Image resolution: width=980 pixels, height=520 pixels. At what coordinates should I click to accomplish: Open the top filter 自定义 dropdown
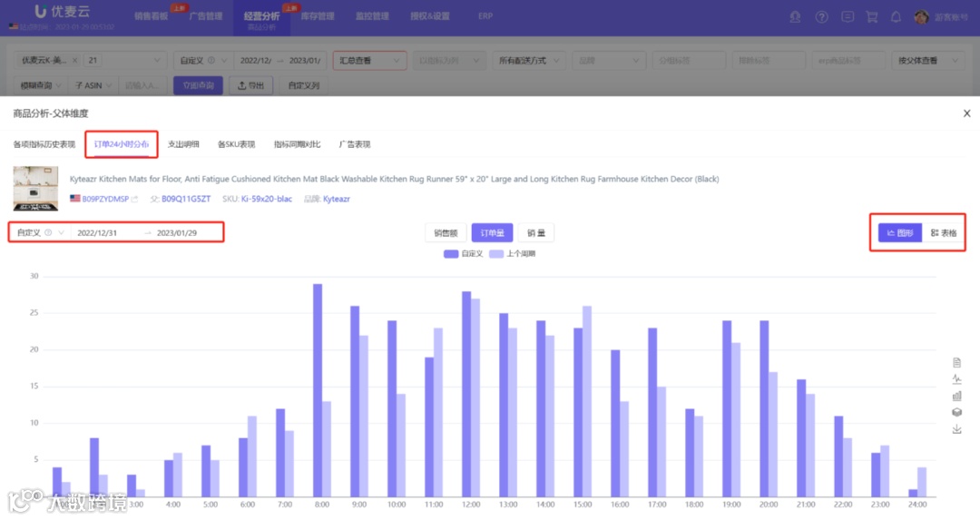[x=203, y=61]
